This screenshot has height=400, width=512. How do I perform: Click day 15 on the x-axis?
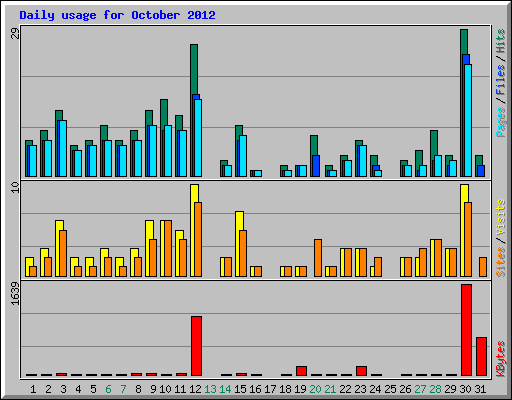click(240, 389)
